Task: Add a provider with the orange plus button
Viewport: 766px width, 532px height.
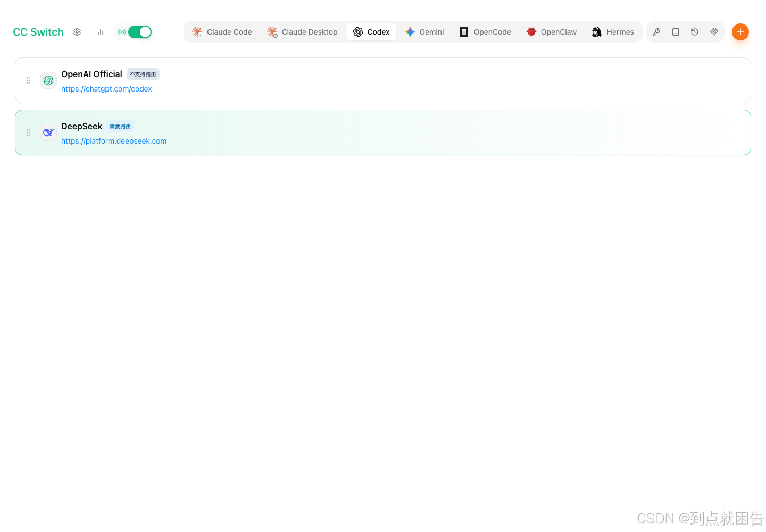Action: 740,32
